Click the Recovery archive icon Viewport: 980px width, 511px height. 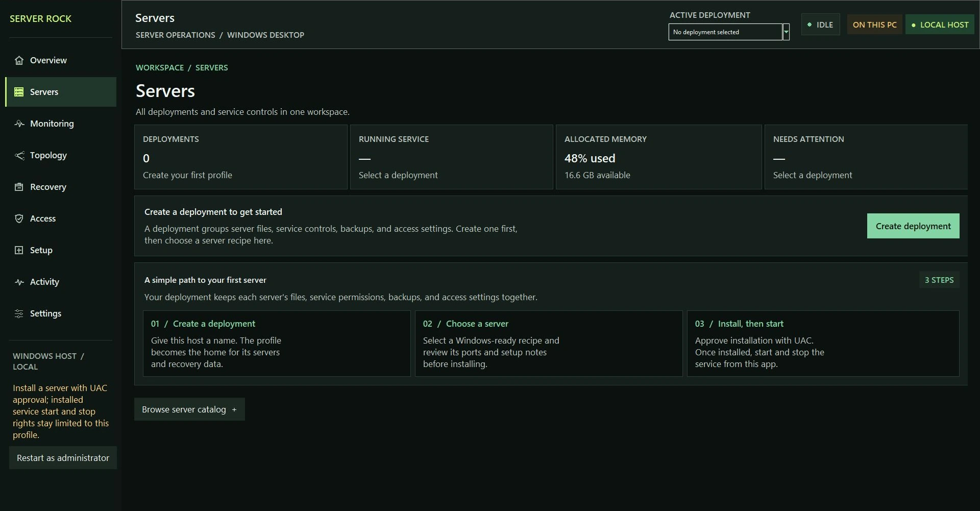pos(19,187)
